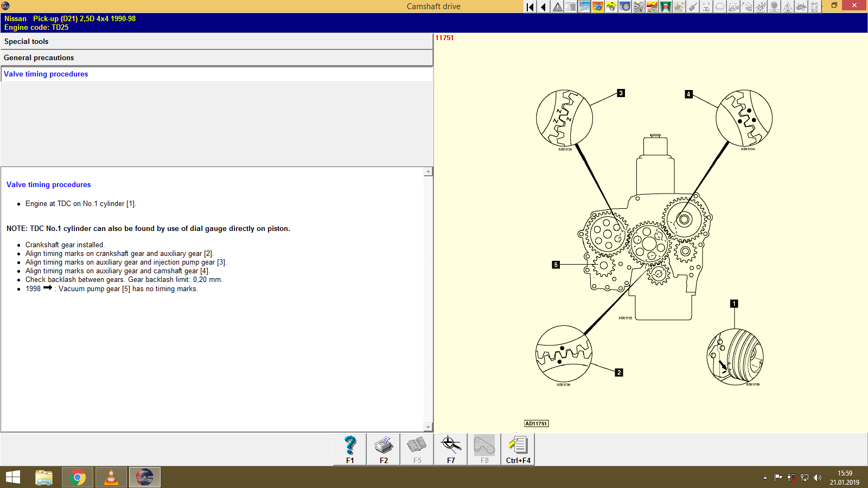Image resolution: width=868 pixels, height=488 pixels.
Task: Select the wrench tool icon in the toolbar
Action: click(x=584, y=7)
